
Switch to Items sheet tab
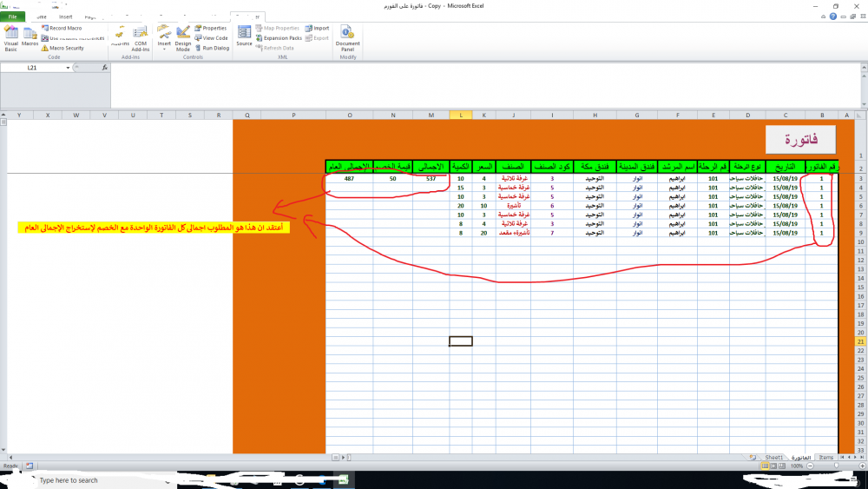pos(825,458)
